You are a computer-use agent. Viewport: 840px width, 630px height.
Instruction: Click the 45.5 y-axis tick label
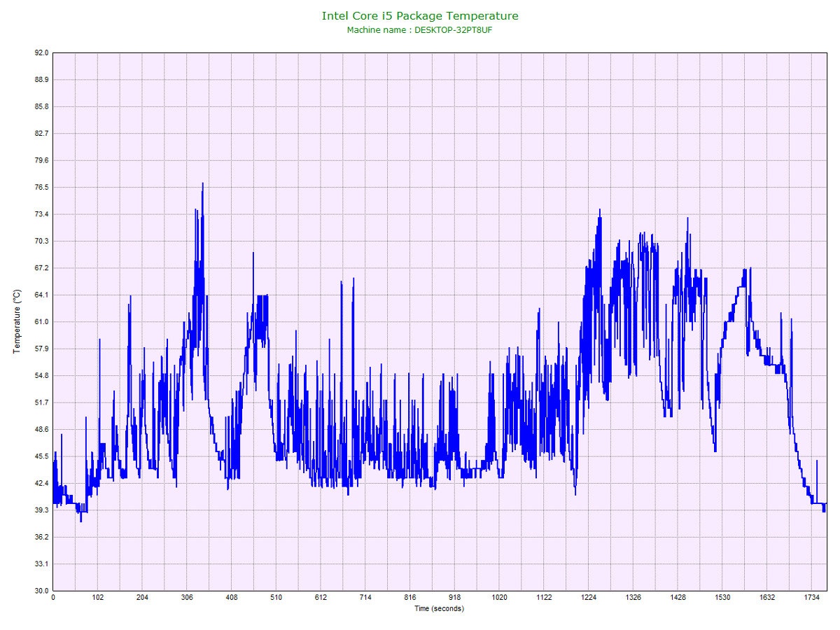(x=41, y=456)
